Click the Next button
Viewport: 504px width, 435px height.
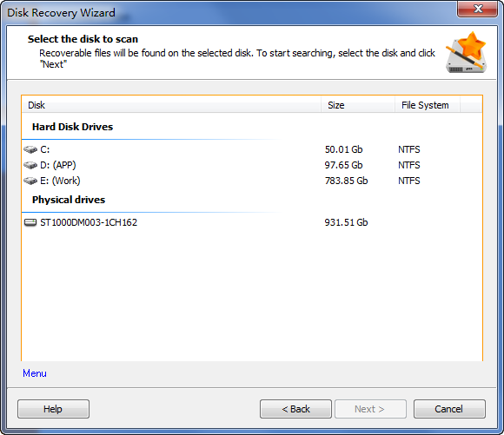370,409
